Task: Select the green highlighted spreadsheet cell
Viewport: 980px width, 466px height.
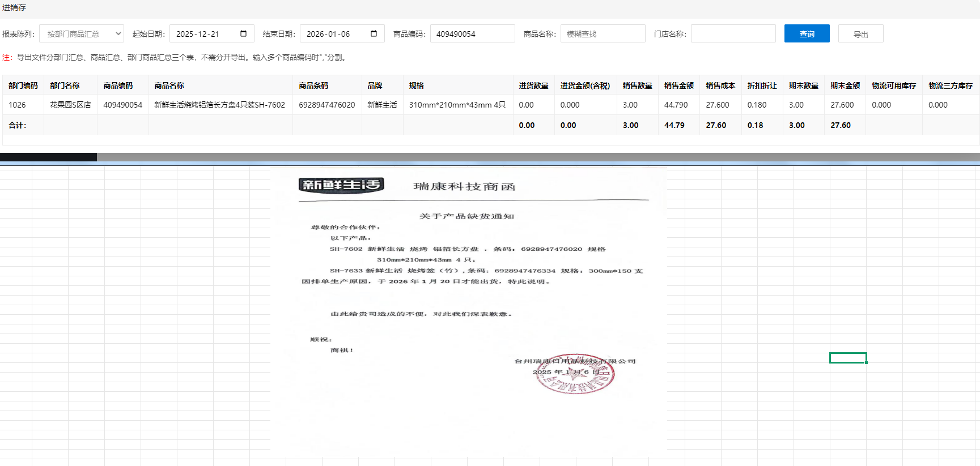Action: pyautogui.click(x=848, y=358)
